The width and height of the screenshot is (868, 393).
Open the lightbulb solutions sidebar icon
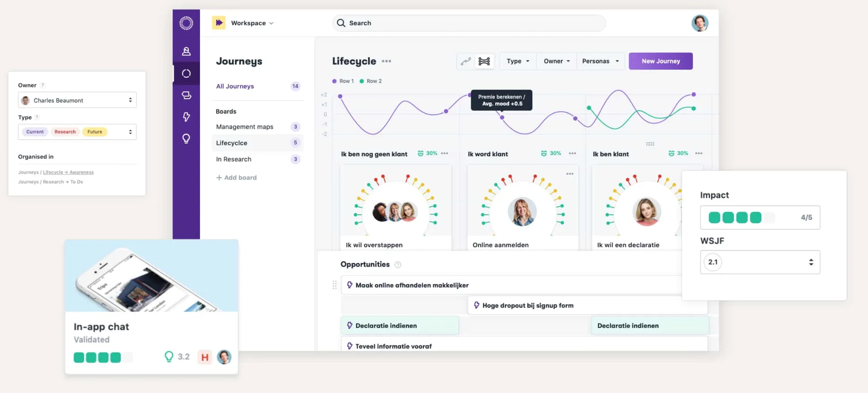186,138
